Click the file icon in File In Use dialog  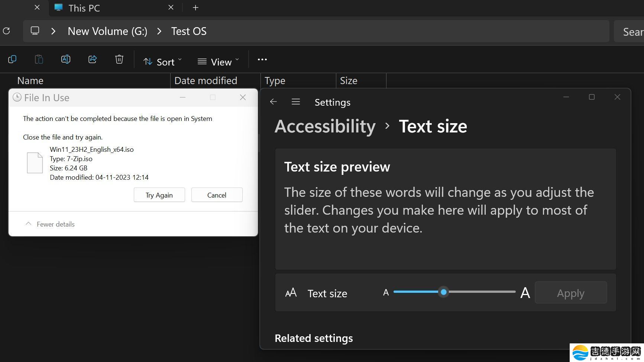pyautogui.click(x=35, y=163)
